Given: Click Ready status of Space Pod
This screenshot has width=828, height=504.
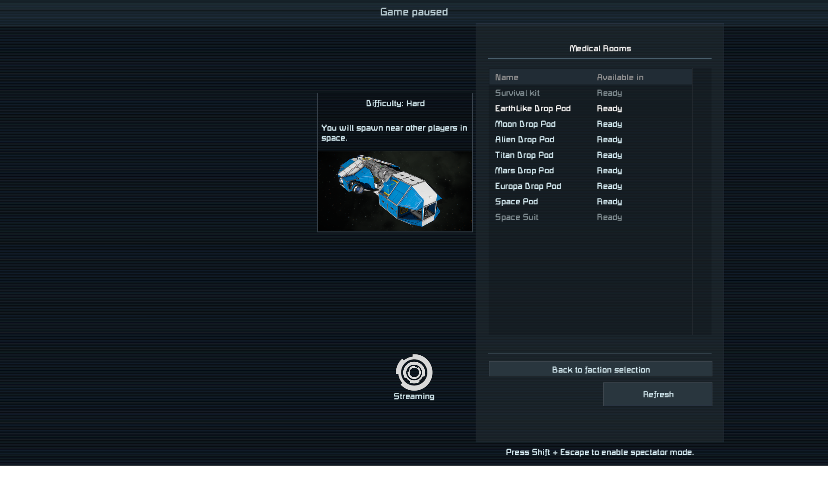Looking at the screenshot, I should click(609, 202).
